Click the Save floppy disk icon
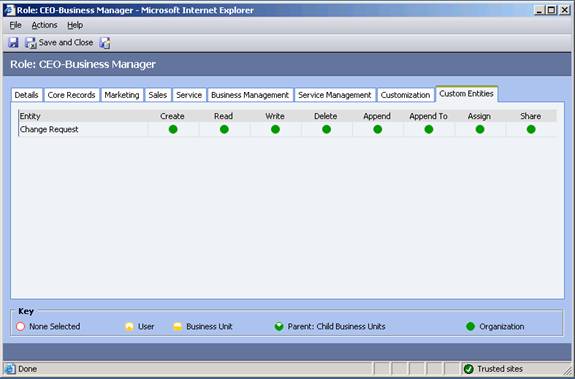This screenshot has width=575, height=379. pyautogui.click(x=13, y=43)
